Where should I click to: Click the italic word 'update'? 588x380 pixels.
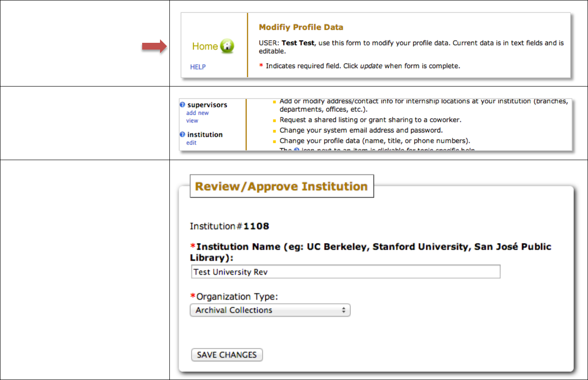tap(371, 66)
